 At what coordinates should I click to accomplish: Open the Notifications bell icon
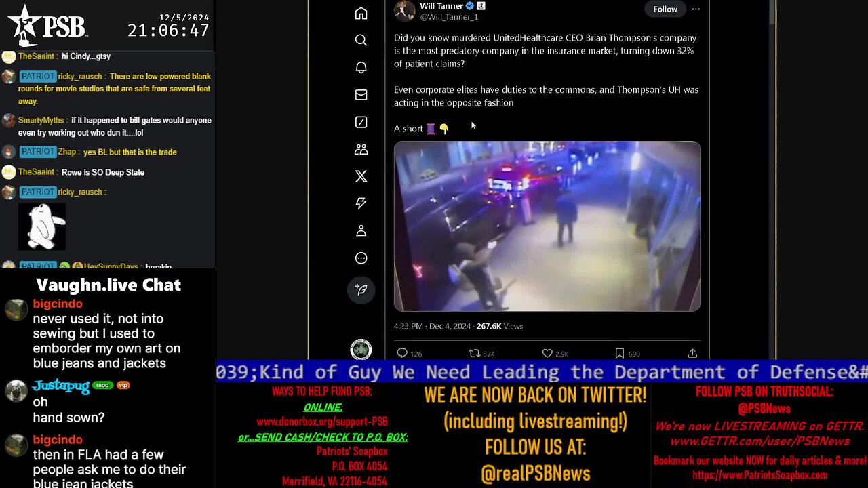point(361,67)
